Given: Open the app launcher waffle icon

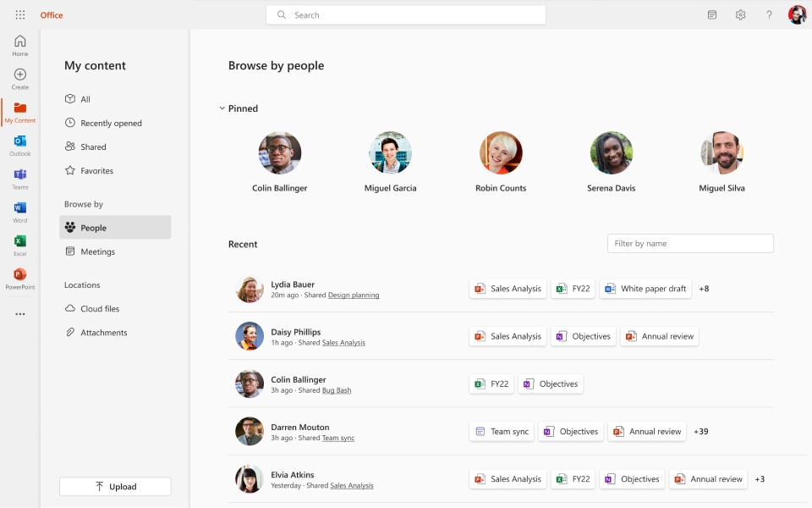Looking at the screenshot, I should point(19,14).
